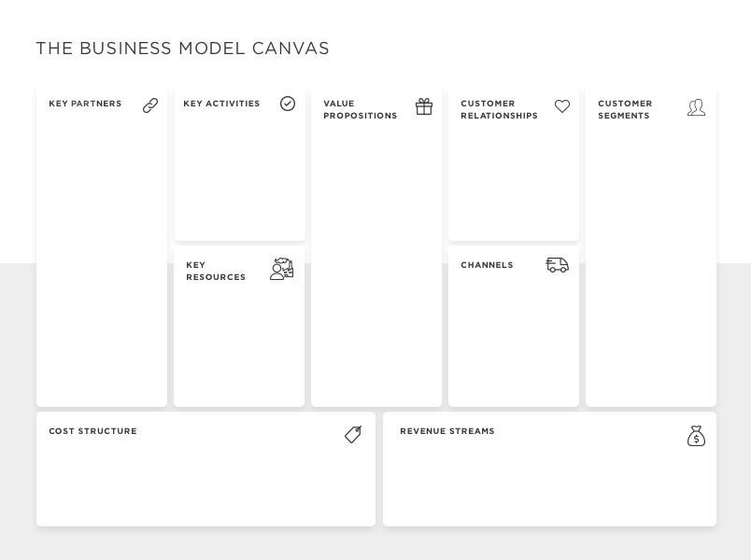The width and height of the screenshot is (751, 560).
Task: Select the Revenue Streams heading
Action: tap(447, 431)
